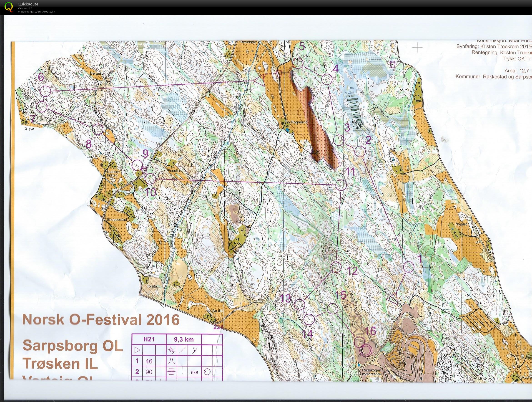Click the start triangle symbol in table
Viewport: 532px width, 402px height.
[137, 350]
